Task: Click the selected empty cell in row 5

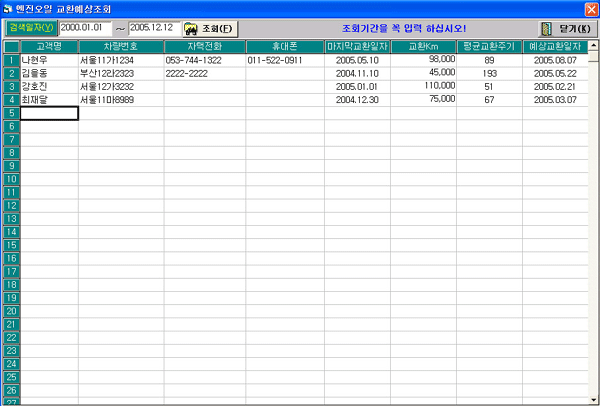Action: tap(49, 113)
